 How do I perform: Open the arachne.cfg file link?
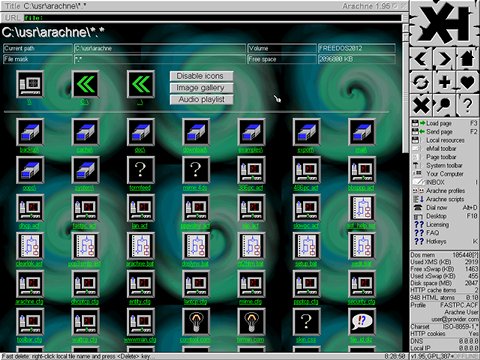tap(30, 302)
